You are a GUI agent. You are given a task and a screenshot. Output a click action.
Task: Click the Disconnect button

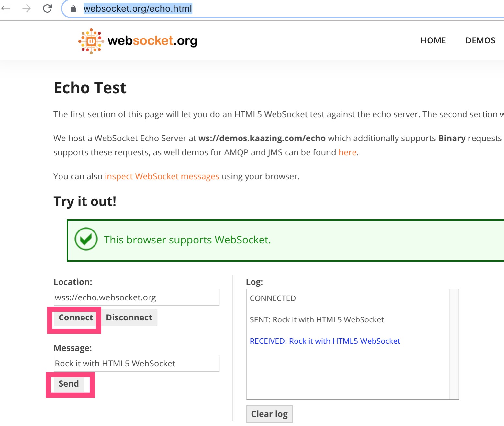tap(129, 318)
